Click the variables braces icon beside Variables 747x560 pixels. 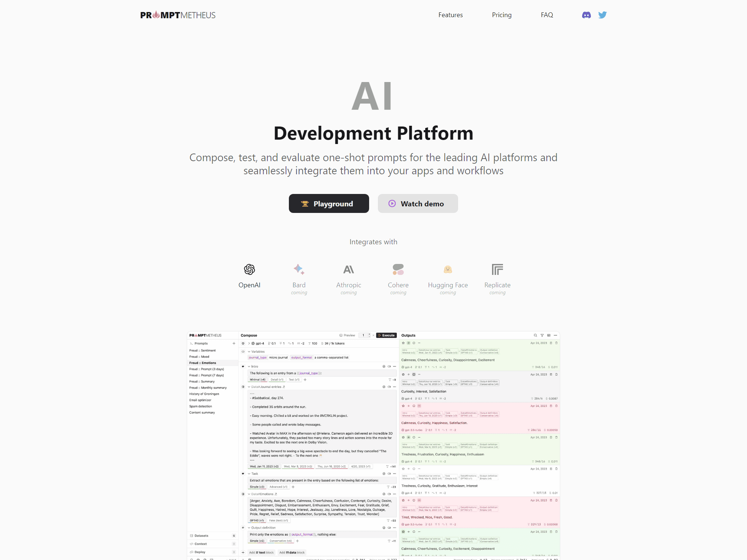pyautogui.click(x=243, y=351)
